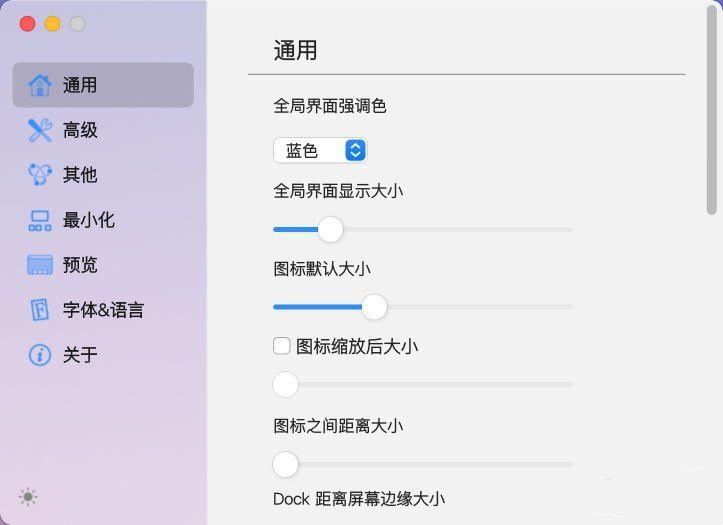Click the 图标之间距离大小 slider knob

286,465
